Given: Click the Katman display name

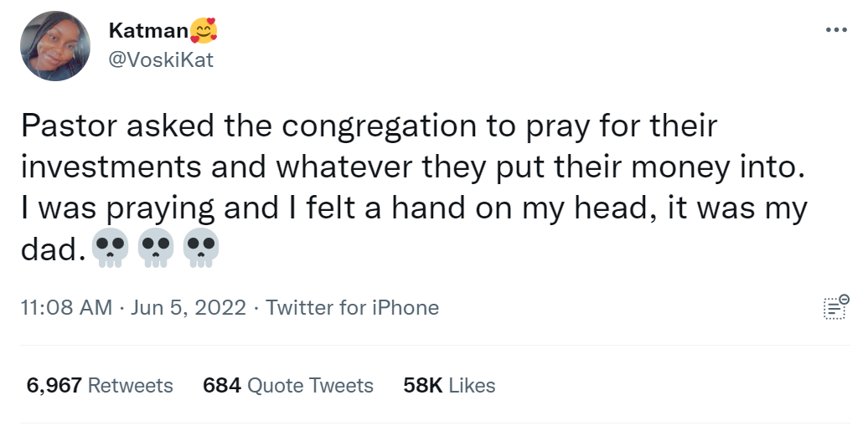Looking at the screenshot, I should click(148, 32).
